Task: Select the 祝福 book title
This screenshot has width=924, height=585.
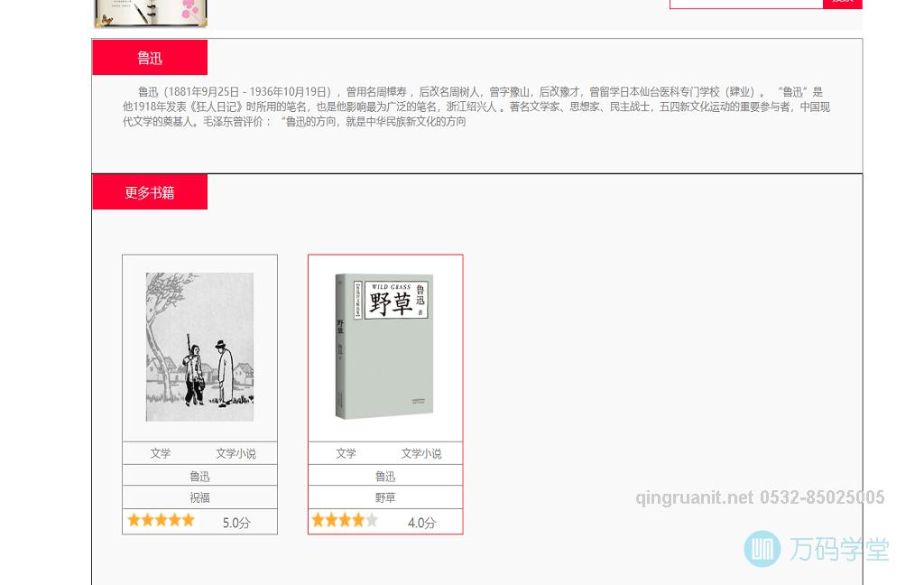Action: point(199,497)
